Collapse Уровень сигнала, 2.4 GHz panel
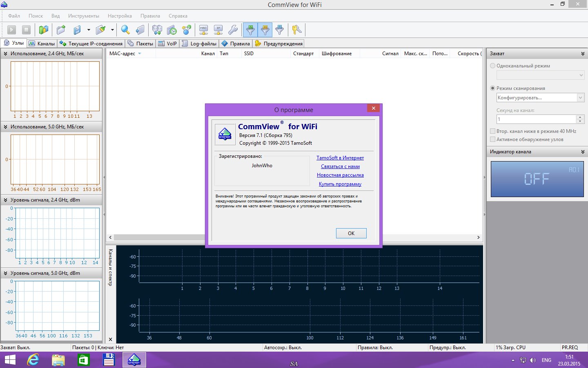Image resolution: width=588 pixels, height=368 pixels. 6,200
